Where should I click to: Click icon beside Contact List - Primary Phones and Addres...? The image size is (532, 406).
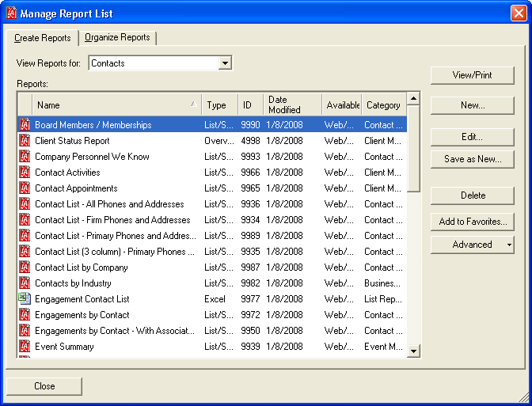click(x=25, y=236)
